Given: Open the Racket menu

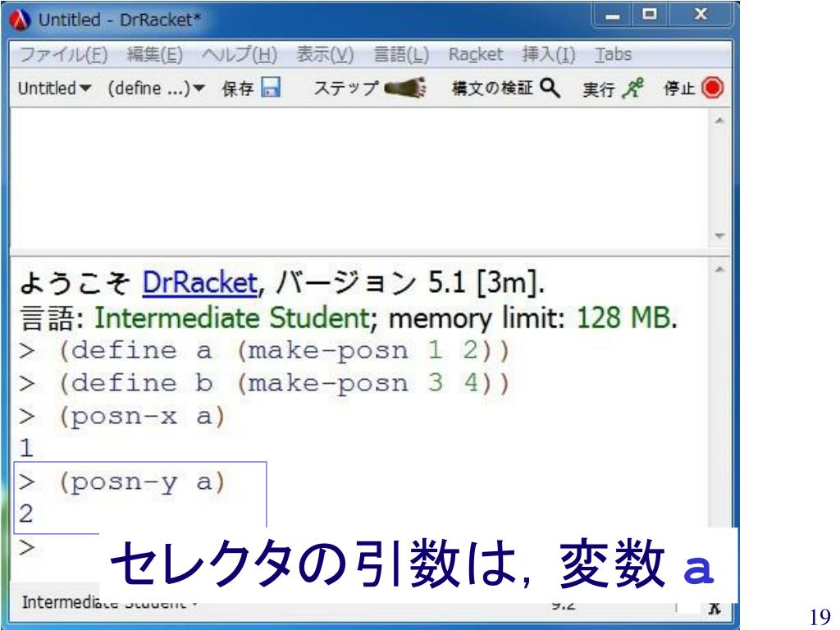Looking at the screenshot, I should point(475,54).
